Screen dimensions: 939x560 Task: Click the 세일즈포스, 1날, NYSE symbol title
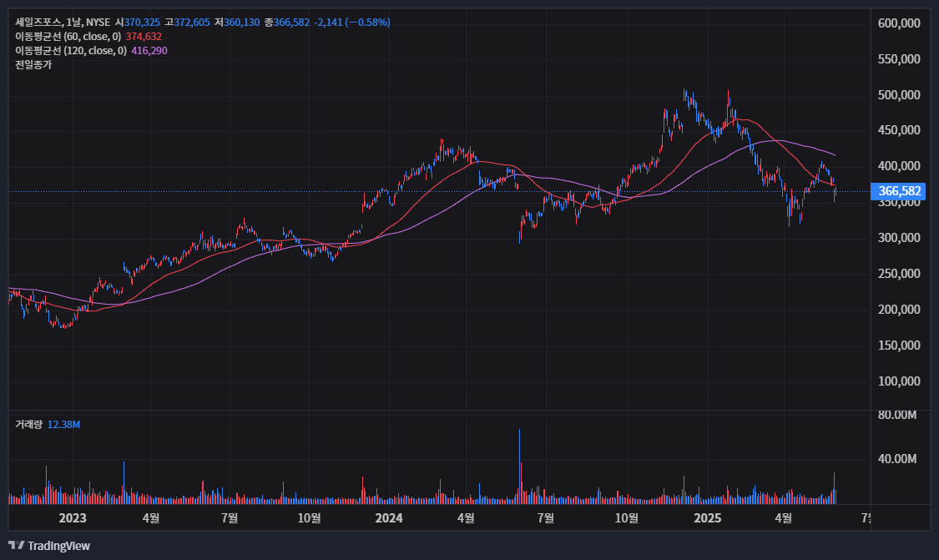63,23
